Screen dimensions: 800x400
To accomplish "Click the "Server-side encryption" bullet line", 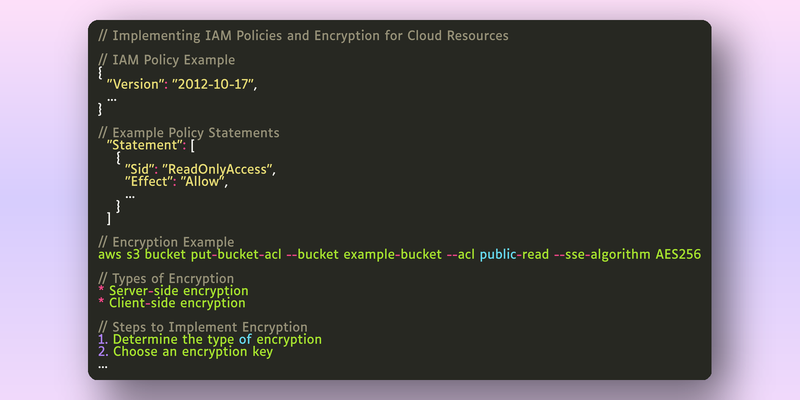I will [173, 291].
